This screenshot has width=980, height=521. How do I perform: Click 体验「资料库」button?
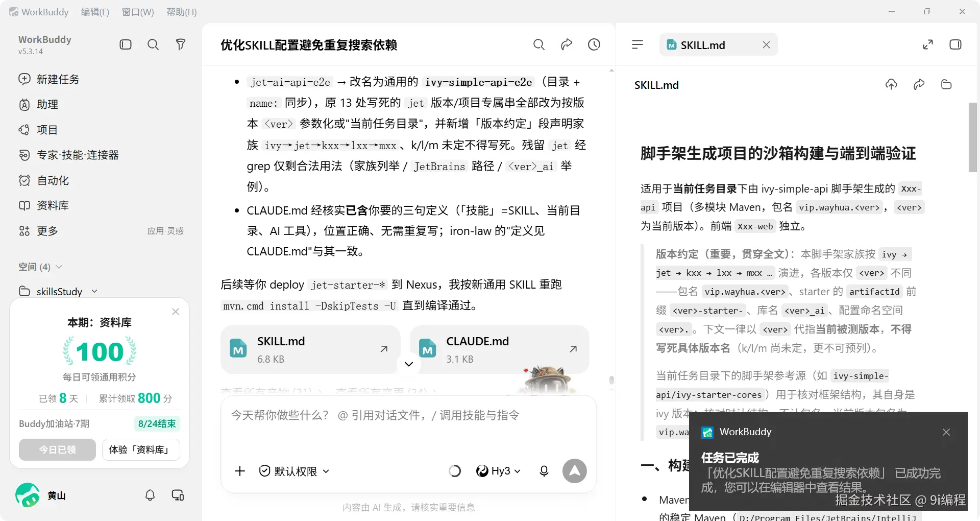(141, 449)
